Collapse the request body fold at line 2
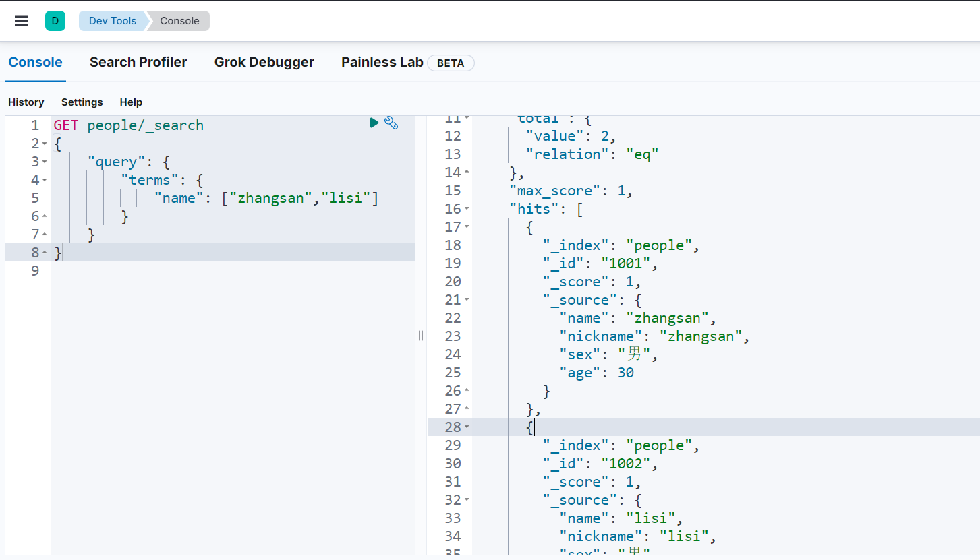 tap(45, 144)
